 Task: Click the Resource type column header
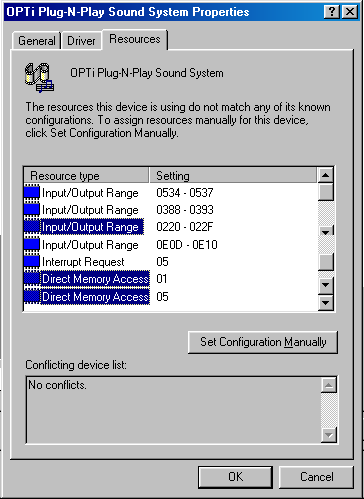pos(86,175)
